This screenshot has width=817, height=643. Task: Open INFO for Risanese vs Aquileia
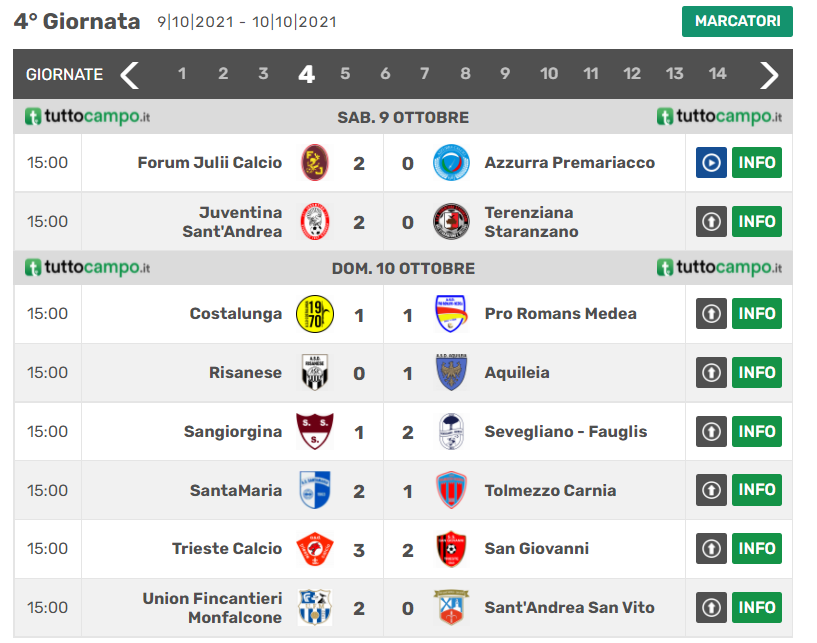[x=757, y=372]
